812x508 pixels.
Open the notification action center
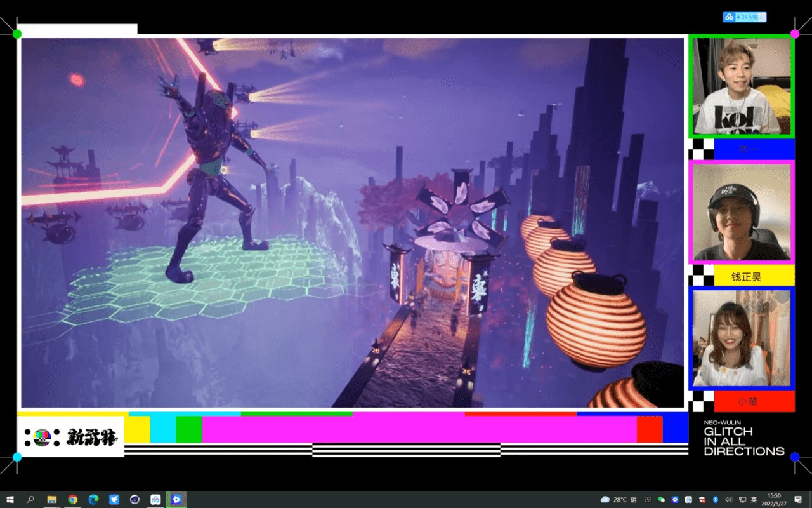(798, 500)
